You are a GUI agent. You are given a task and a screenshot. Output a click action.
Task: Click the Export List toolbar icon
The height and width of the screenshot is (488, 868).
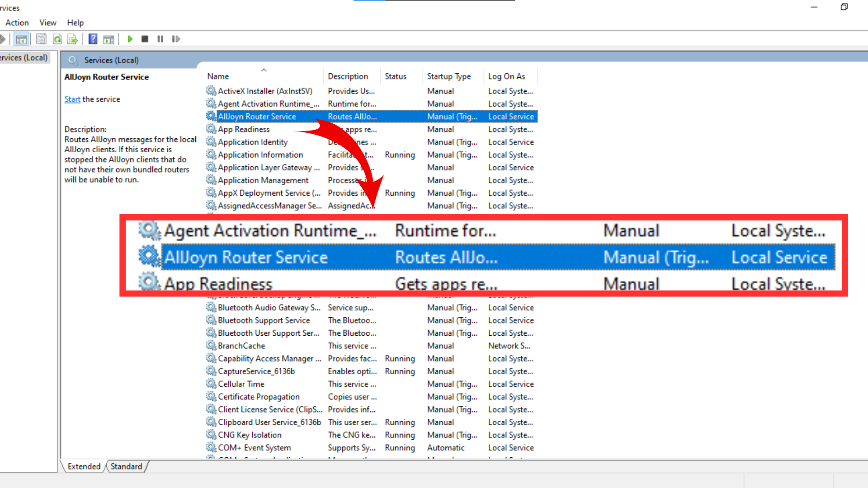pos(72,39)
